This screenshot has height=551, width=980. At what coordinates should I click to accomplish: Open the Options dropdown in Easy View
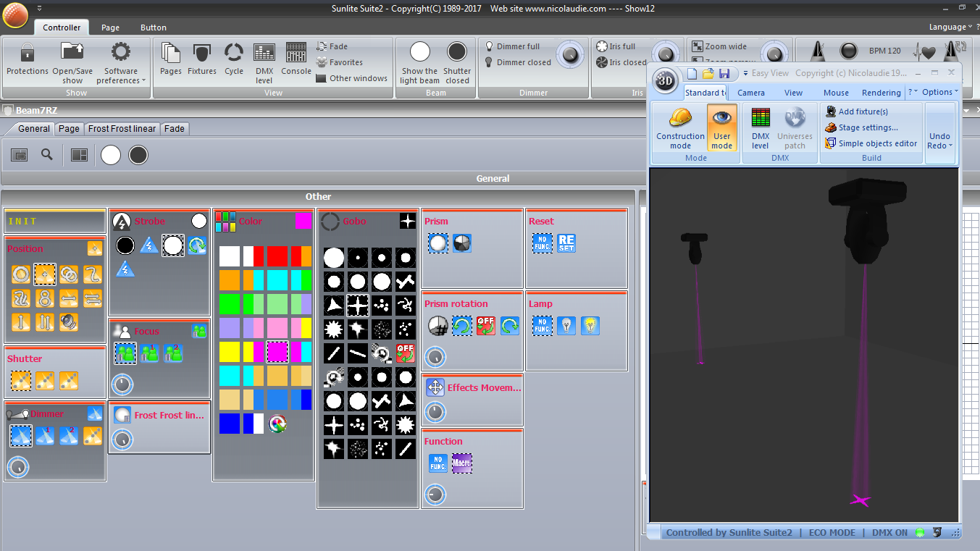click(x=940, y=92)
